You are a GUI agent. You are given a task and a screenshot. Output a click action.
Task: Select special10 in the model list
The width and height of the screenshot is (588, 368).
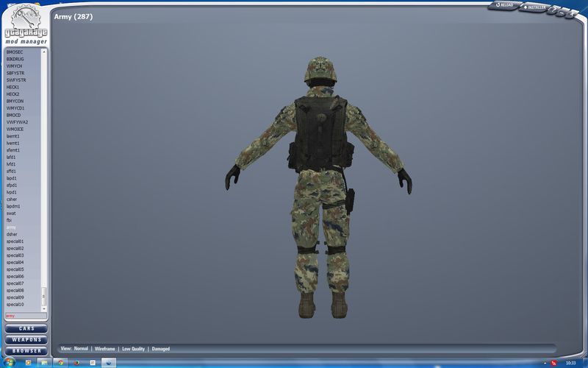click(x=15, y=305)
